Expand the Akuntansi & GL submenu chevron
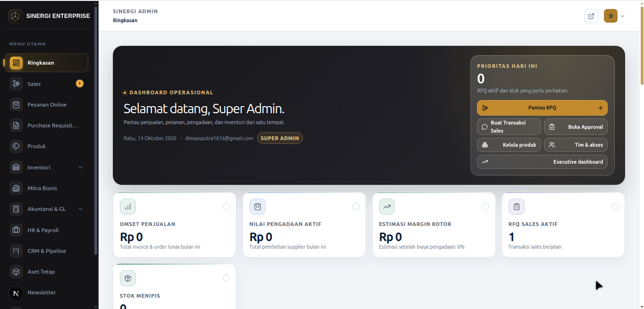This screenshot has width=644, height=309. (x=80, y=209)
